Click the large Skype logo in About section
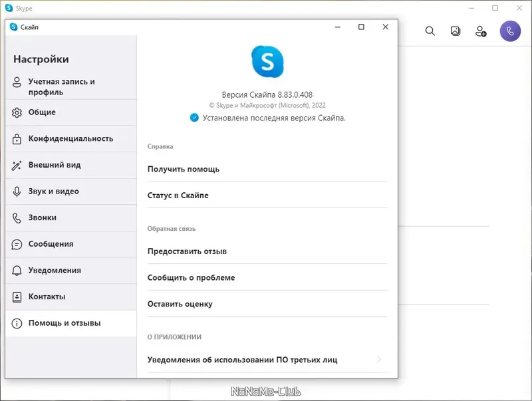Image resolution: width=532 pixels, height=401 pixels. [x=267, y=62]
